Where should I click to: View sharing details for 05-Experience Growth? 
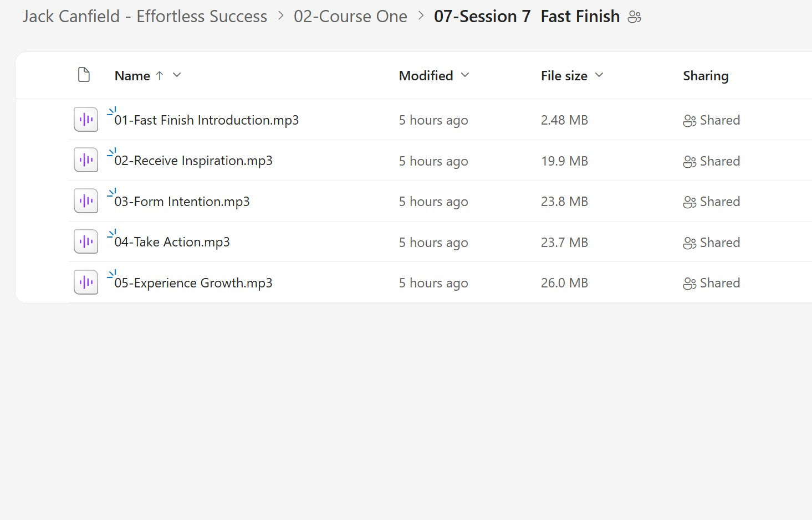[711, 282]
